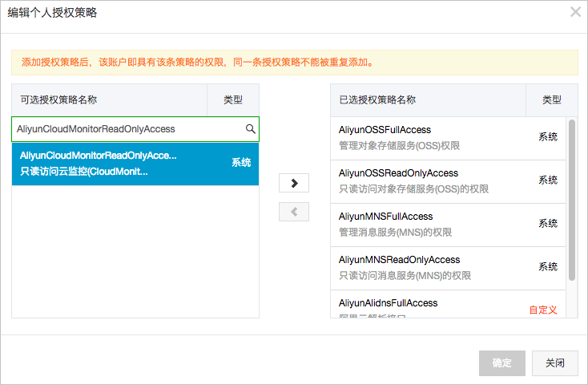
Task: Click the 类型 header of available list
Action: point(233,100)
